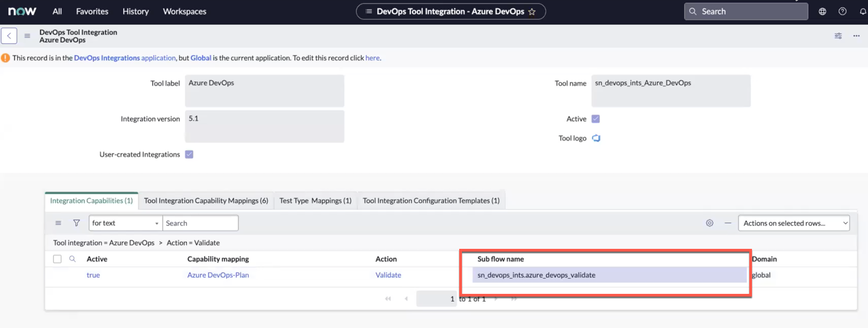
Task: Open the 'true' record link
Action: [93, 275]
